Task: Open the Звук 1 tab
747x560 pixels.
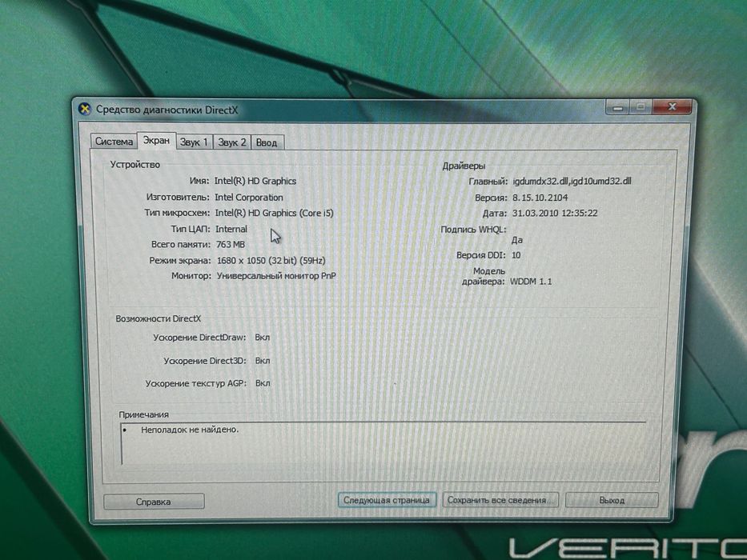Action: click(x=194, y=142)
